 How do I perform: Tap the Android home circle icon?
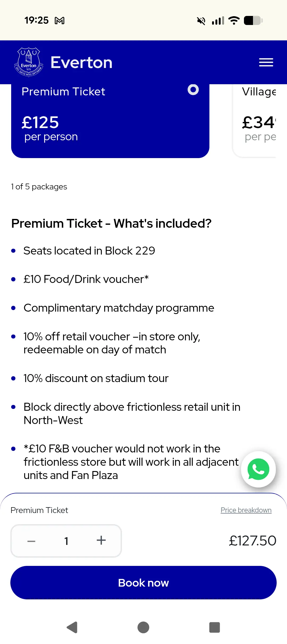[x=143, y=627]
